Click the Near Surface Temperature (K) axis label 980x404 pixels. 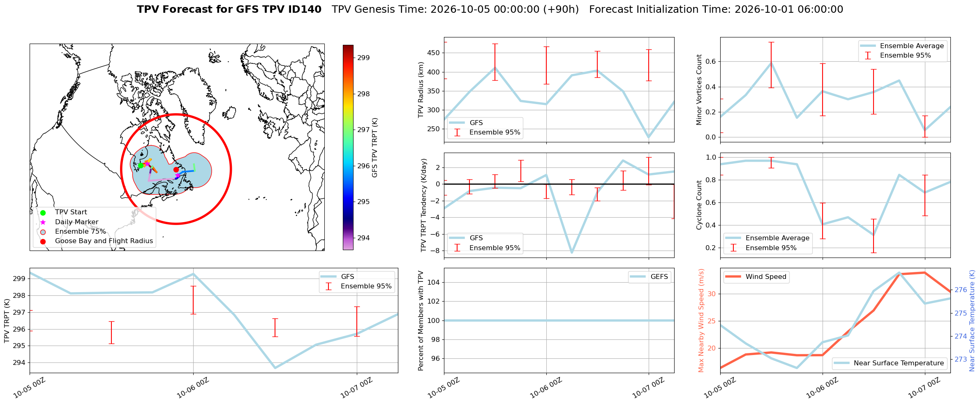pyautogui.click(x=972, y=320)
